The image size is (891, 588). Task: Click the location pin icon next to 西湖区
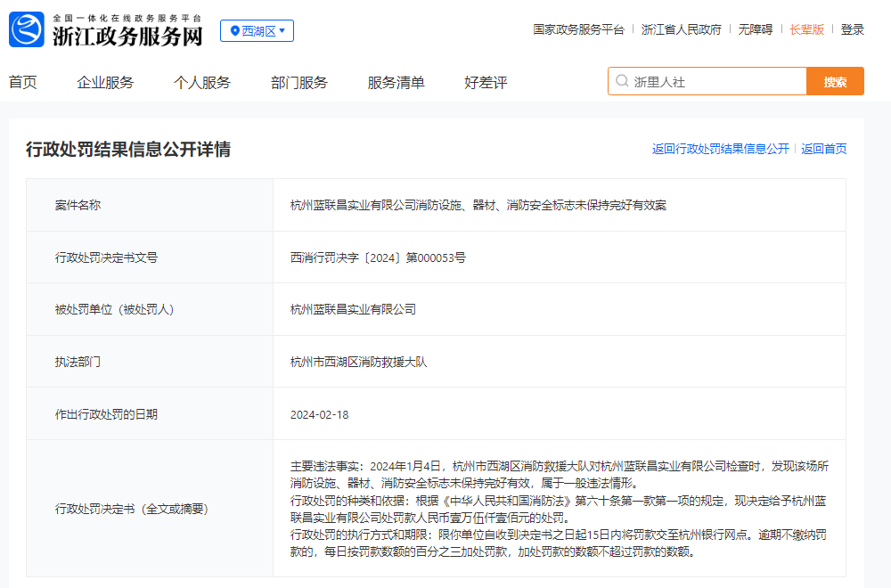pyautogui.click(x=234, y=30)
